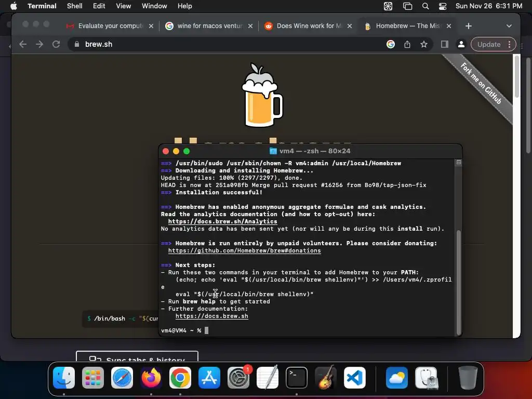Expand the tab search dropdown chevron

[509, 26]
